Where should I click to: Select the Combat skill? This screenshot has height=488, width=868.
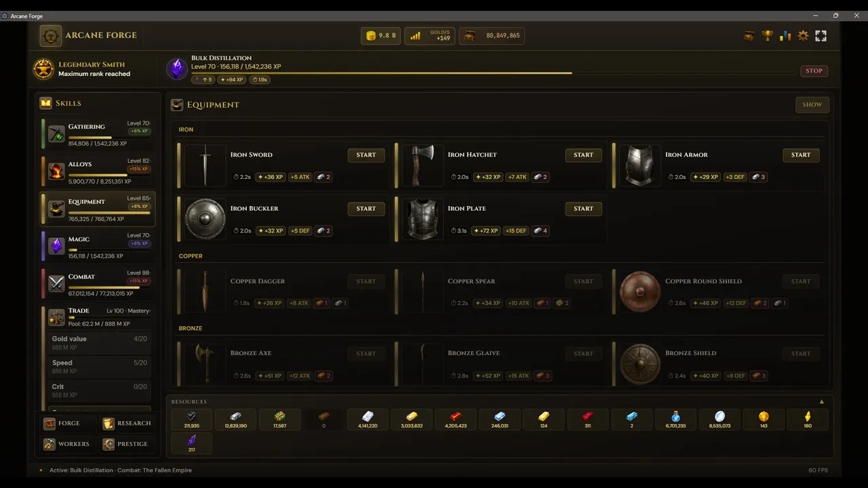(98, 284)
